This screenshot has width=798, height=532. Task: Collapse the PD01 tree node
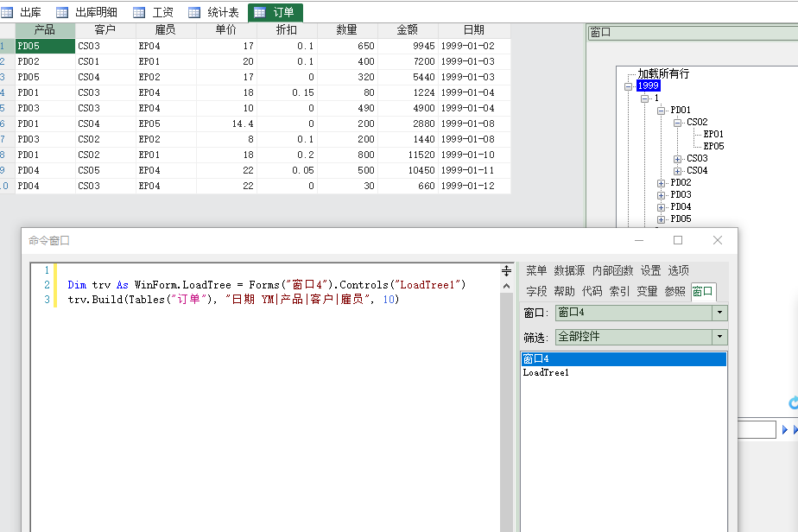(661, 111)
